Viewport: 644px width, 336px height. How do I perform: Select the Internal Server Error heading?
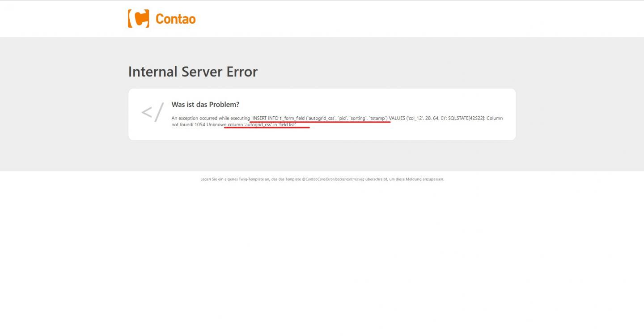click(193, 72)
